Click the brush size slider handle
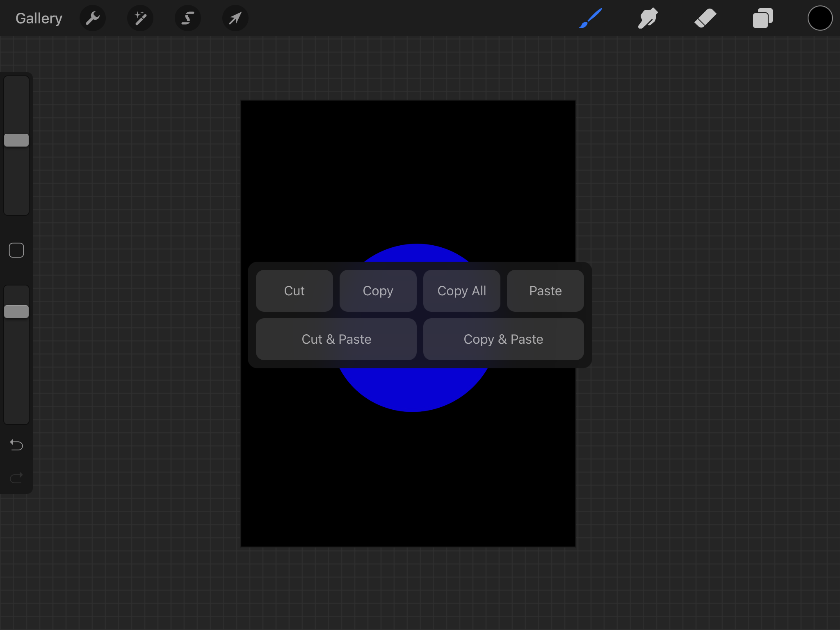Screen dimensions: 840x630 [x=16, y=140]
